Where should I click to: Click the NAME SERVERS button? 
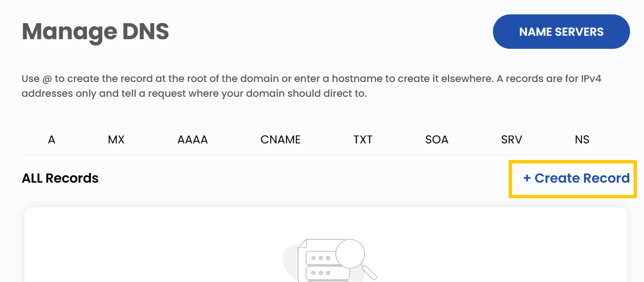561,31
